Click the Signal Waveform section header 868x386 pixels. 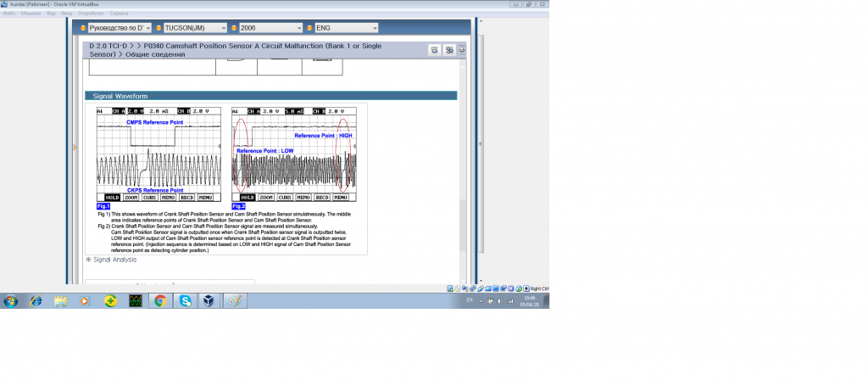point(270,96)
